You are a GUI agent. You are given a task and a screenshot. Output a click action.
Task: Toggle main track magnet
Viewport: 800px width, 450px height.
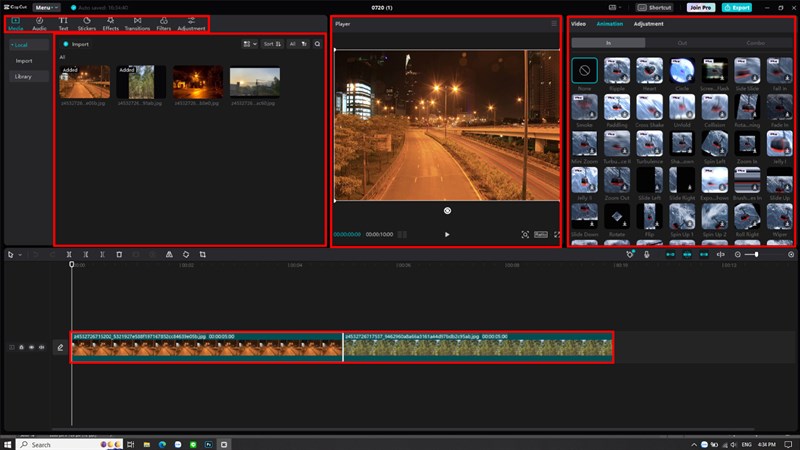[670, 255]
